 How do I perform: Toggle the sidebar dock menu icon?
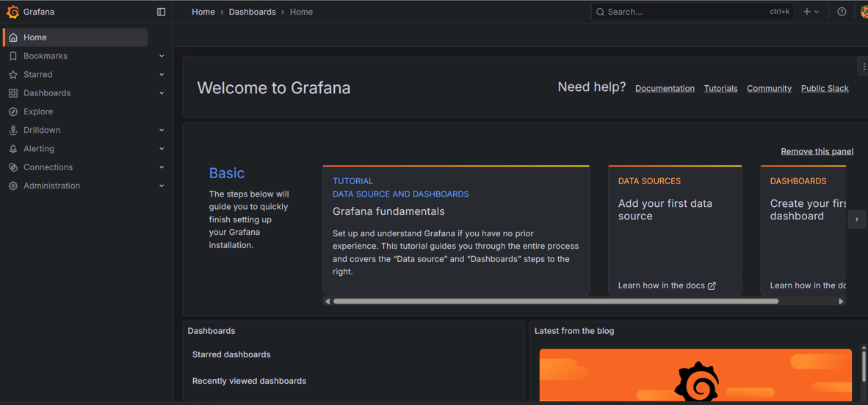pyautogui.click(x=161, y=12)
